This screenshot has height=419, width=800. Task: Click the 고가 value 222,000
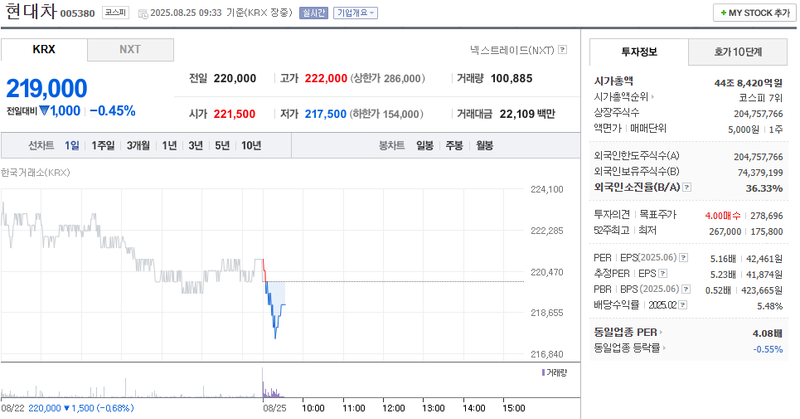326,78
